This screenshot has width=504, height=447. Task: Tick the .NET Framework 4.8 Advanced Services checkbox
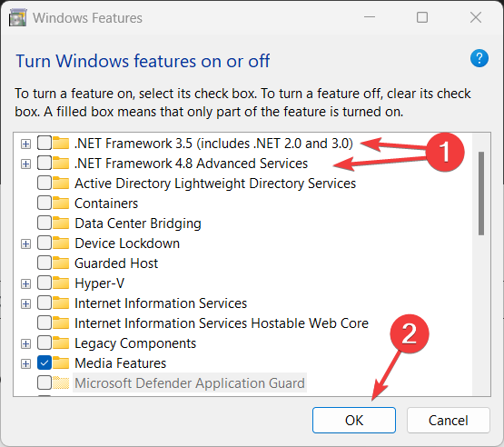44,163
